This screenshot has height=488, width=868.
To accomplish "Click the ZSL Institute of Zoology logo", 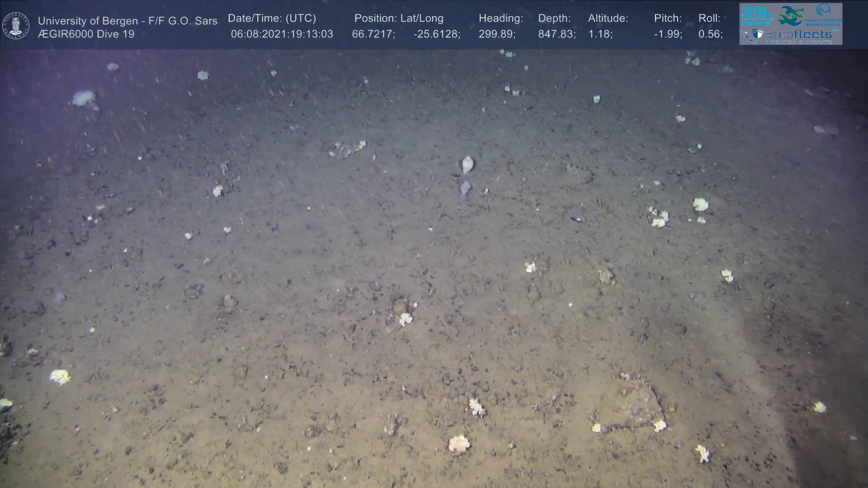I will click(x=757, y=15).
